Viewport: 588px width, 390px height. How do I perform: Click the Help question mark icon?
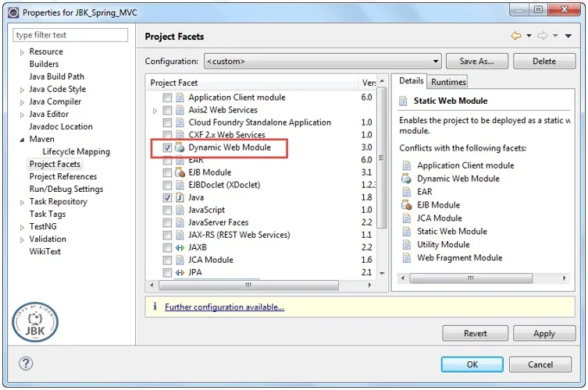pyautogui.click(x=26, y=363)
